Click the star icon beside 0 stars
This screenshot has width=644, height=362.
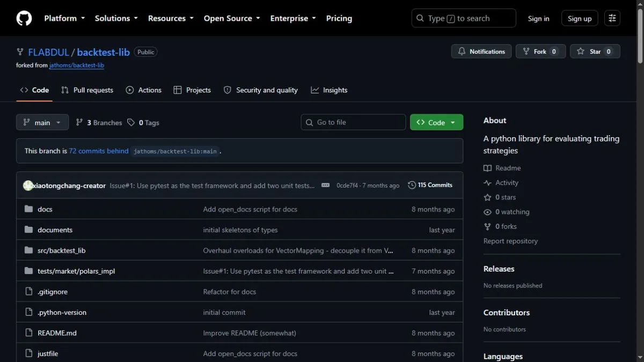(487, 197)
